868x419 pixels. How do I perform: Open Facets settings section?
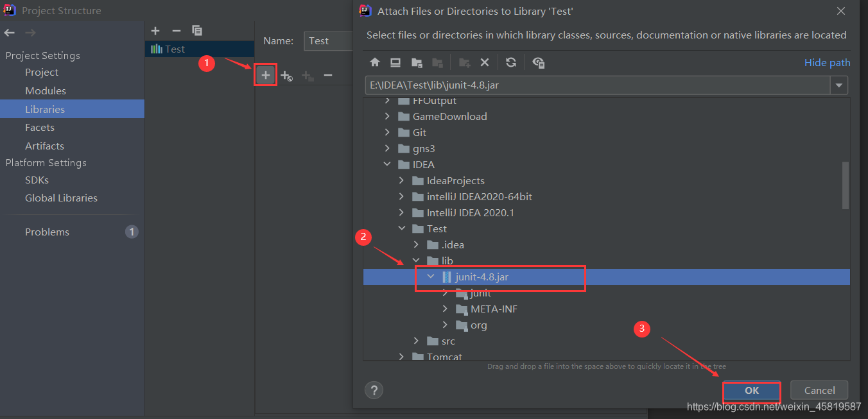[x=40, y=128]
